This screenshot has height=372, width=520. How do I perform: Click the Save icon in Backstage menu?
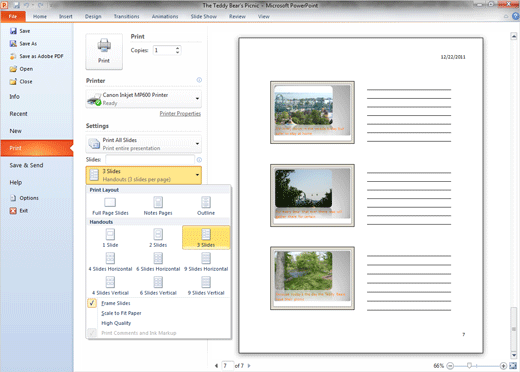[x=13, y=31]
